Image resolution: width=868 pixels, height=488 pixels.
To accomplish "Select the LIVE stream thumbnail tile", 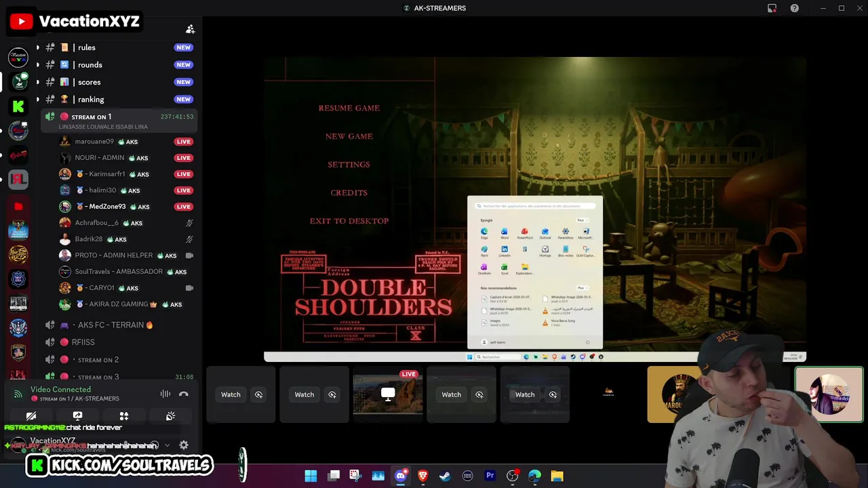I will 388,394.
